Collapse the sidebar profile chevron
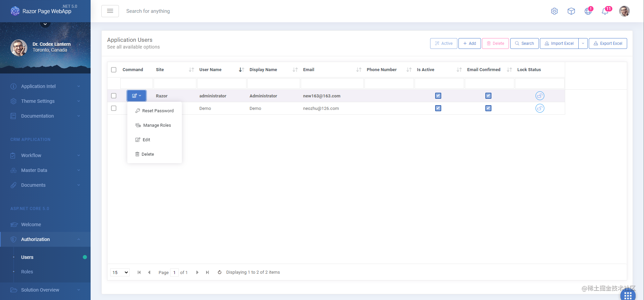Viewport: 644px width, 300px height. click(x=45, y=24)
